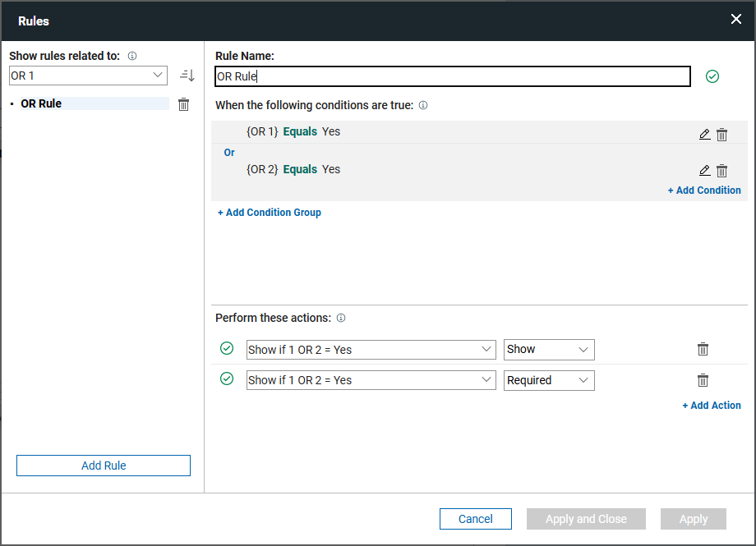The width and height of the screenshot is (756, 546).
Task: Delete the OR Rule using the sidebar trash icon
Action: (184, 103)
